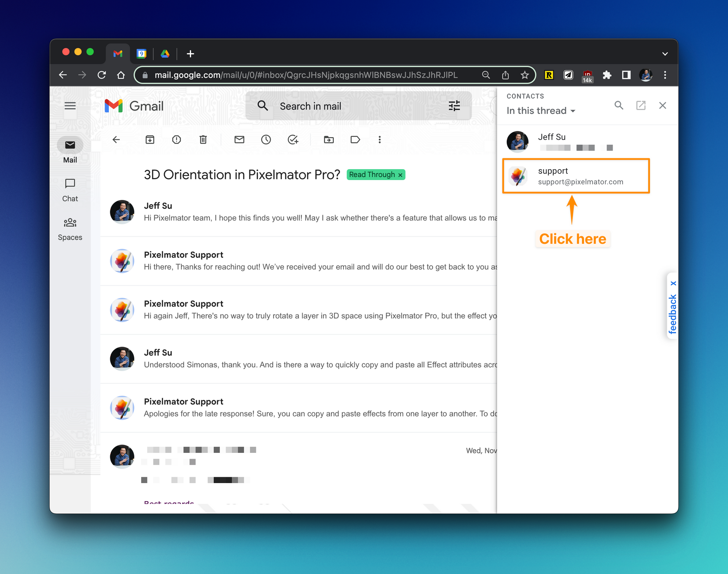This screenshot has width=728, height=574.
Task: Close the Contacts side panel
Action: 662,105
